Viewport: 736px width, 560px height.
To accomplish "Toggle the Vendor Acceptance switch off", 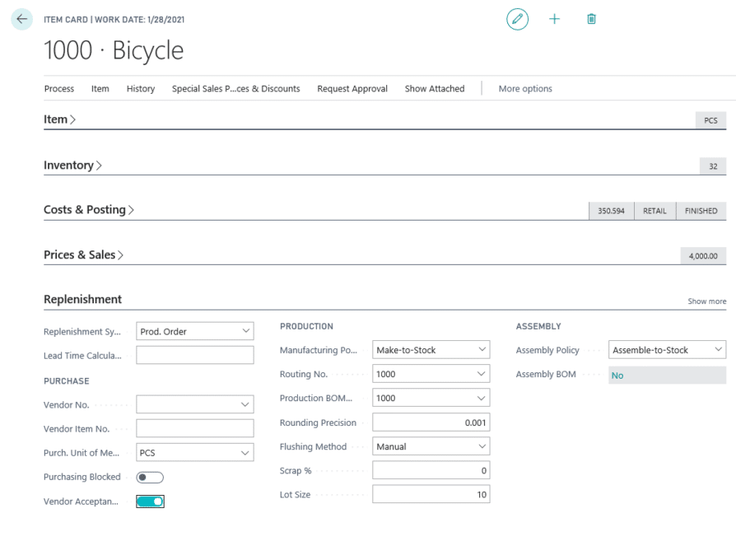I will (x=150, y=502).
